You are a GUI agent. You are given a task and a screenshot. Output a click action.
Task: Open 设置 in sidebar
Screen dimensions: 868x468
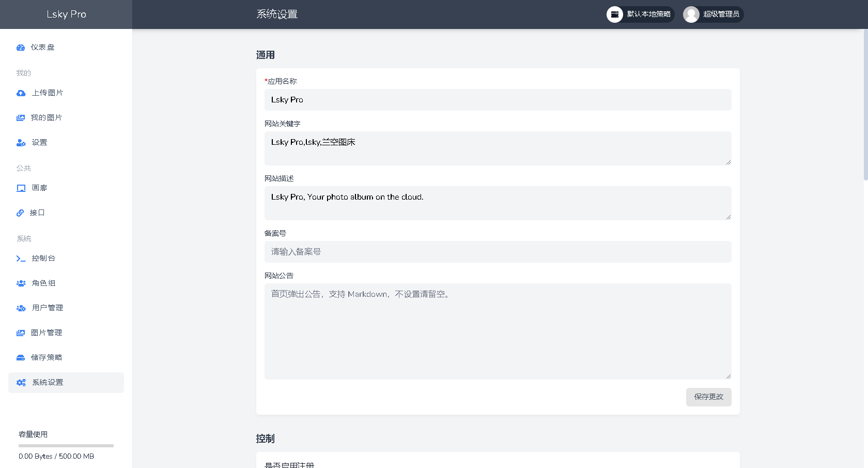point(66,143)
